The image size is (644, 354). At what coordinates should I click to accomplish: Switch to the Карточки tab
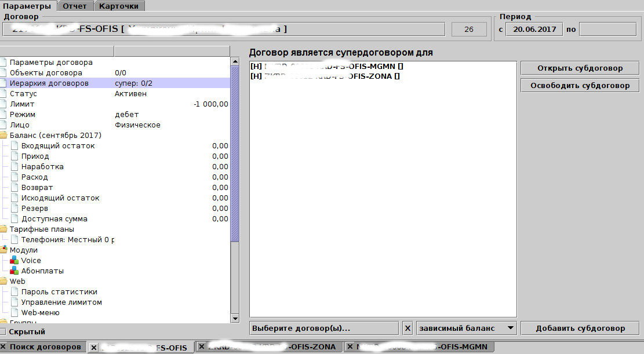[x=119, y=6]
